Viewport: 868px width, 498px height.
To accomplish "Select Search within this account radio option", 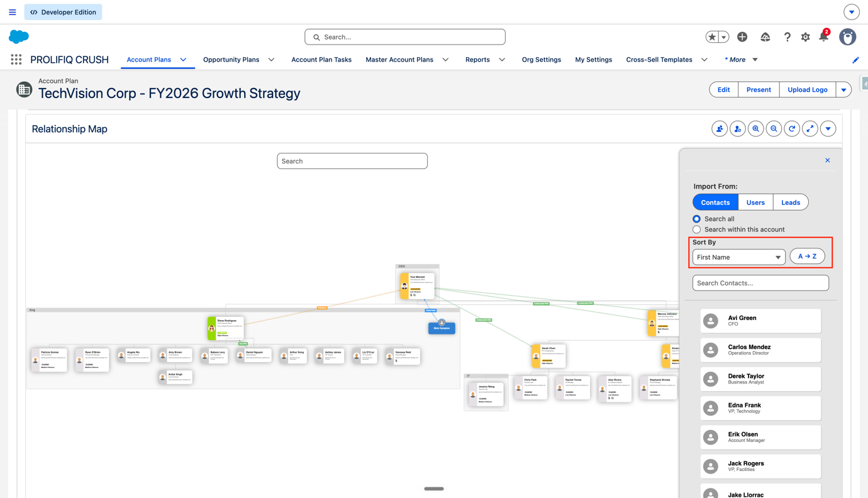I will (696, 230).
